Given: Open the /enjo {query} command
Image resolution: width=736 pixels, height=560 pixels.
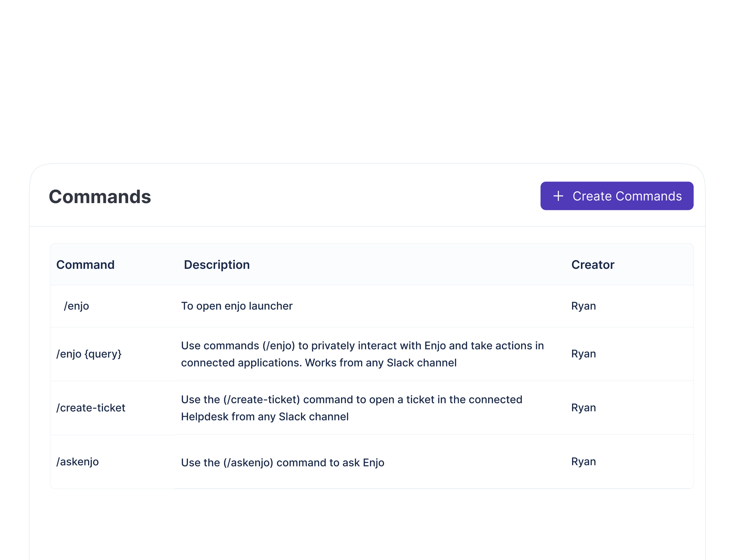Looking at the screenshot, I should (89, 354).
